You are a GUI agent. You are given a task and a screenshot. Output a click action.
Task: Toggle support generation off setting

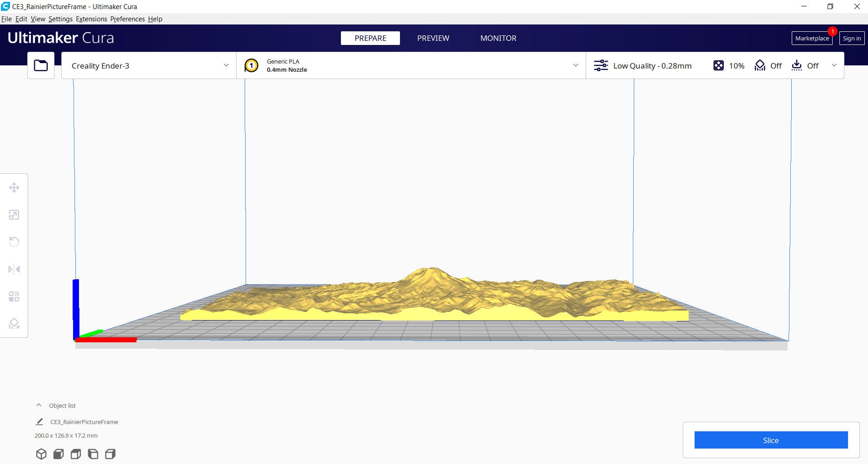click(x=768, y=66)
